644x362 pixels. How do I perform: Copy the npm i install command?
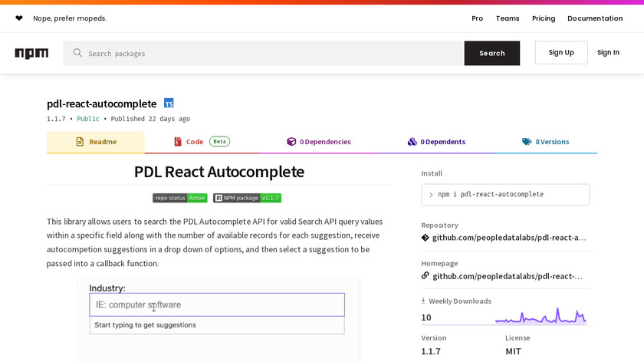pos(505,195)
